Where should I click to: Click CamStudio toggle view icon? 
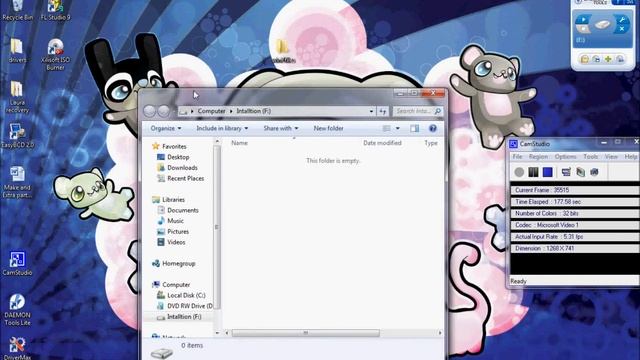tap(566, 172)
